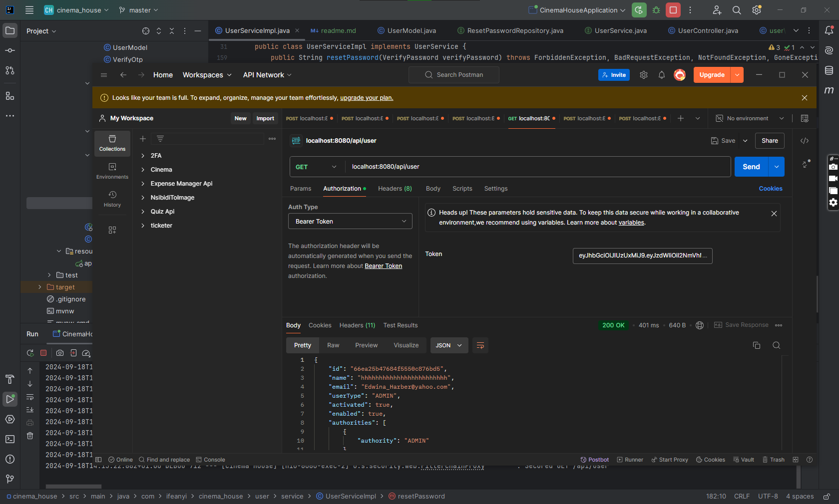This screenshot has height=504, width=839.
Task: Open Collections sidebar in Postman
Action: [112, 143]
